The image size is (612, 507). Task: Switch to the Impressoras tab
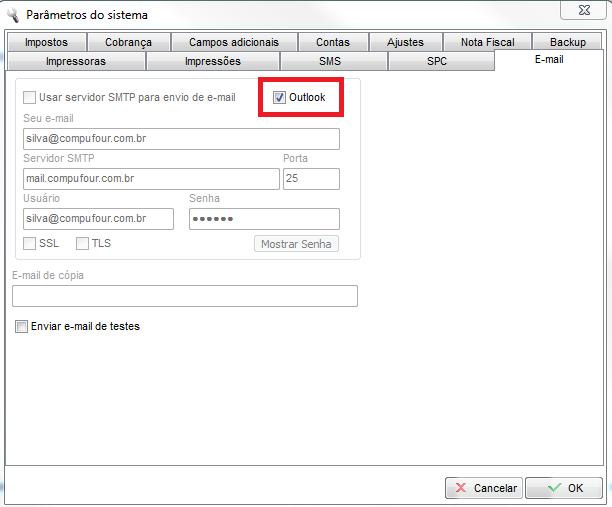tap(75, 61)
